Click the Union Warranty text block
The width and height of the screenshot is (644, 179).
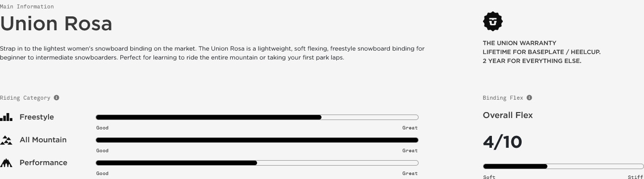541,52
